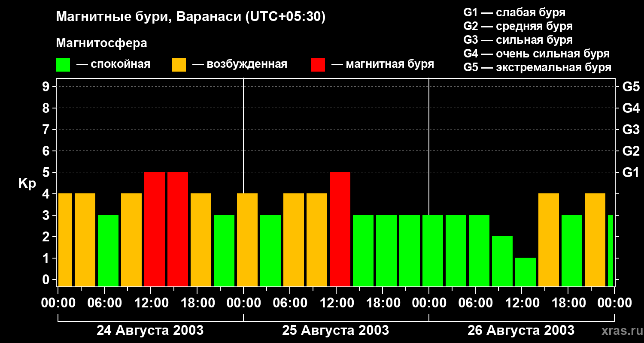Click the 'G2 — средняя буря' legend line
Viewport: 644px width, 343px height.
[x=518, y=26]
